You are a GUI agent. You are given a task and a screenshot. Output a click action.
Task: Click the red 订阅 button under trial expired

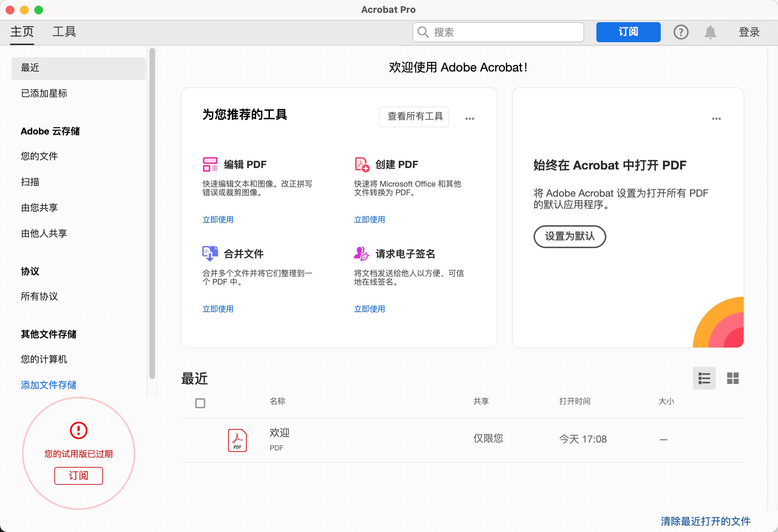(79, 476)
